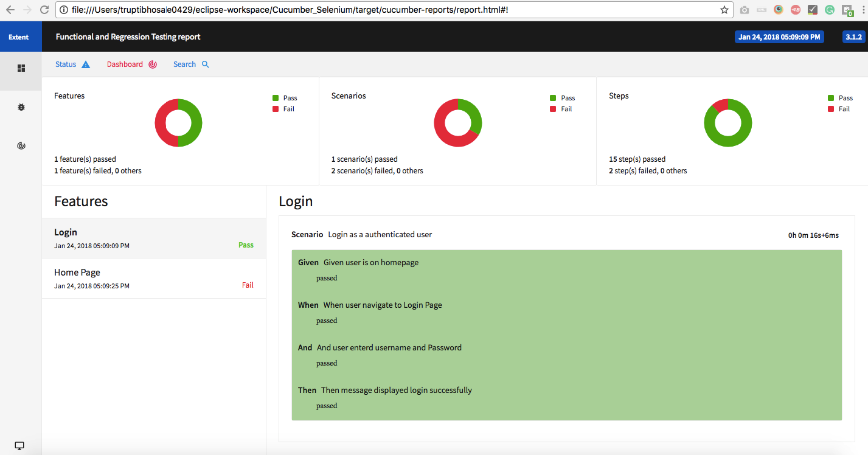Click the Status warning triangle icon
The height and width of the screenshot is (455, 868).
[x=85, y=63]
